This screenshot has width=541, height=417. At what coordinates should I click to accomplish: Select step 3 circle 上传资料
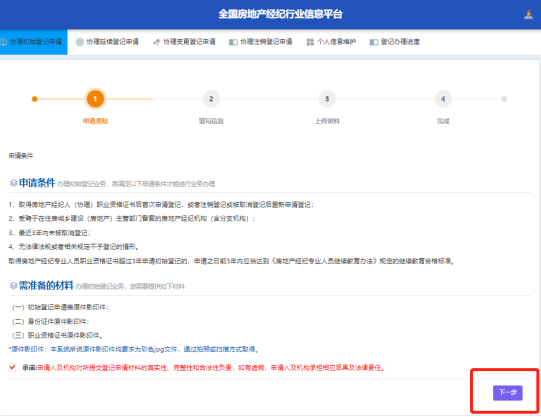click(327, 99)
